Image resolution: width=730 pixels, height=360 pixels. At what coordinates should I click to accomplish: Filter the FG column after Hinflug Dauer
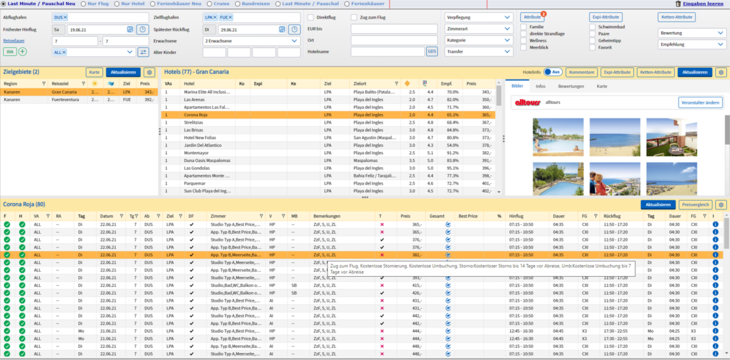click(595, 216)
